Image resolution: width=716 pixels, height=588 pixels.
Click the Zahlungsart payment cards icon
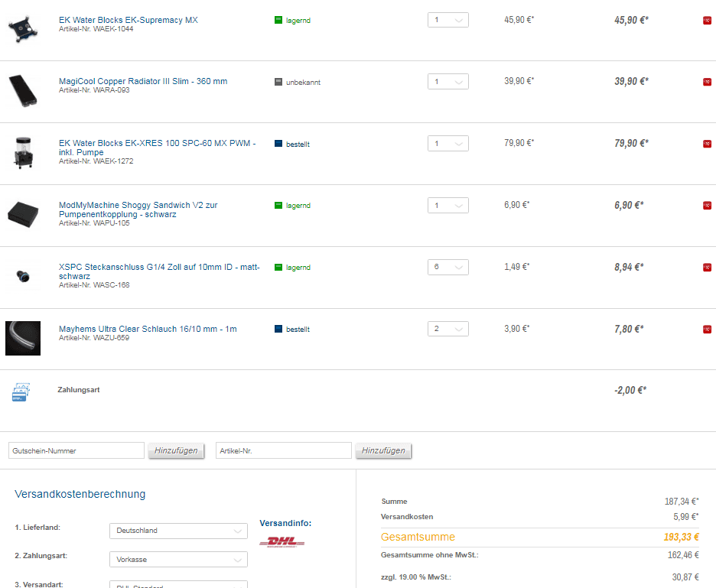(21, 392)
